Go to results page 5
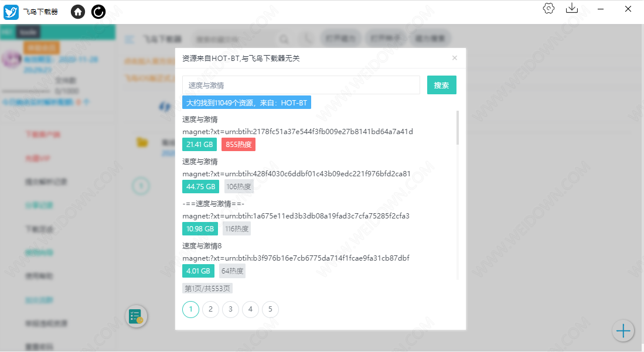Viewport: 644px width, 352px height. [x=270, y=309]
